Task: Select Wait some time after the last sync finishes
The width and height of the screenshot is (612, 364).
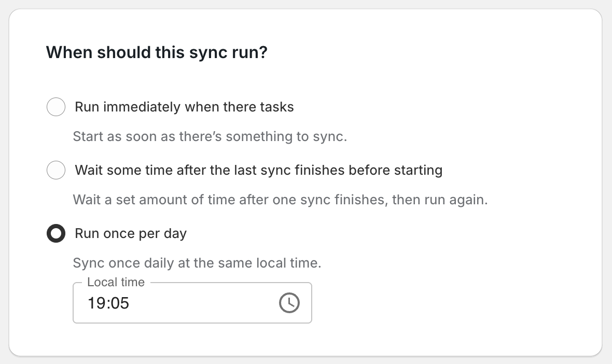Action: pos(56,170)
